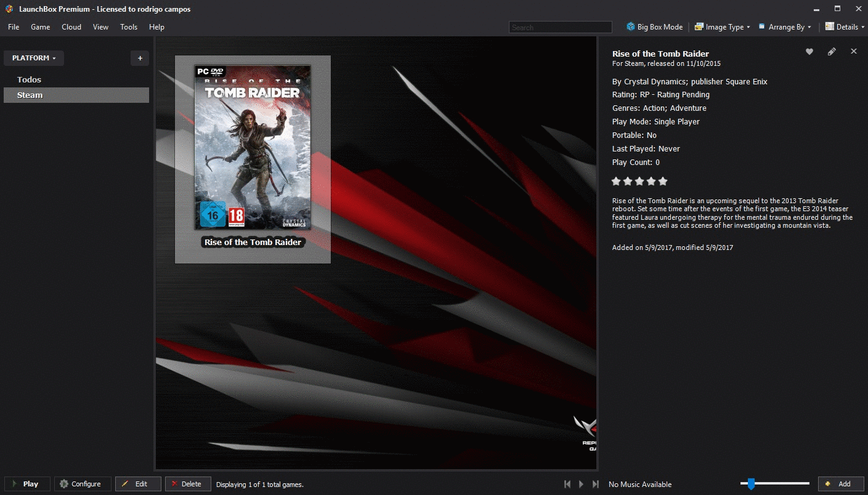The width and height of the screenshot is (868, 495).
Task: Close the game details panel
Action: [x=854, y=52]
